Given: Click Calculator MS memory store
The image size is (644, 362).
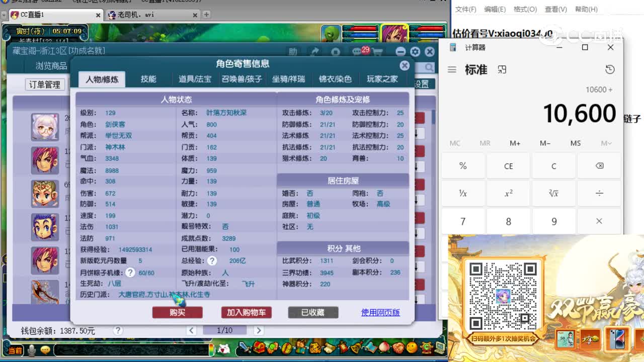Looking at the screenshot, I should click(576, 143).
